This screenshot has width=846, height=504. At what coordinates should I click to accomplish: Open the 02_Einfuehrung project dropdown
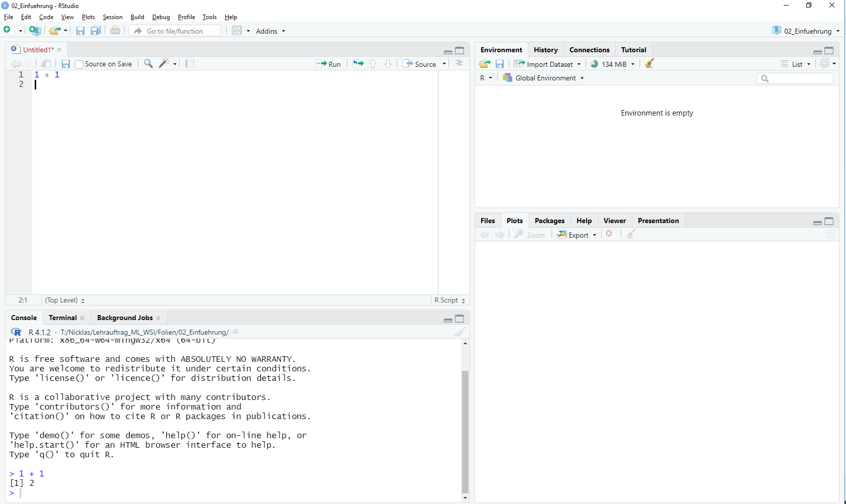pos(806,31)
